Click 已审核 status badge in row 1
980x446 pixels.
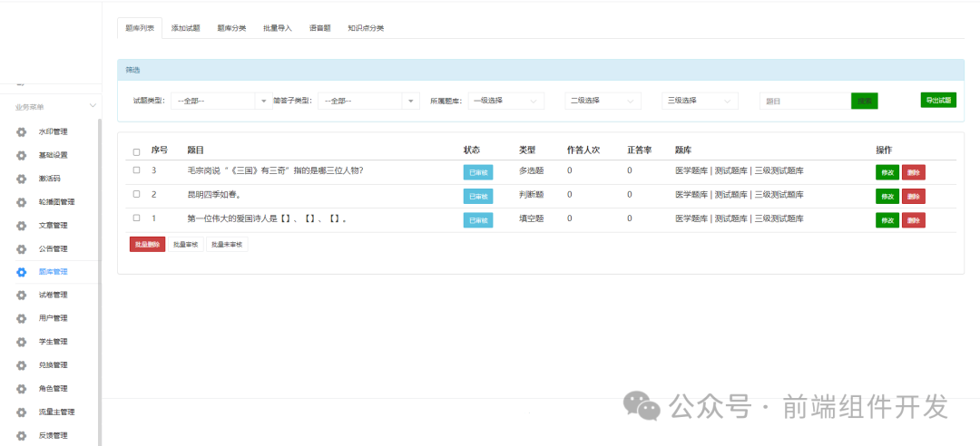pos(478,220)
